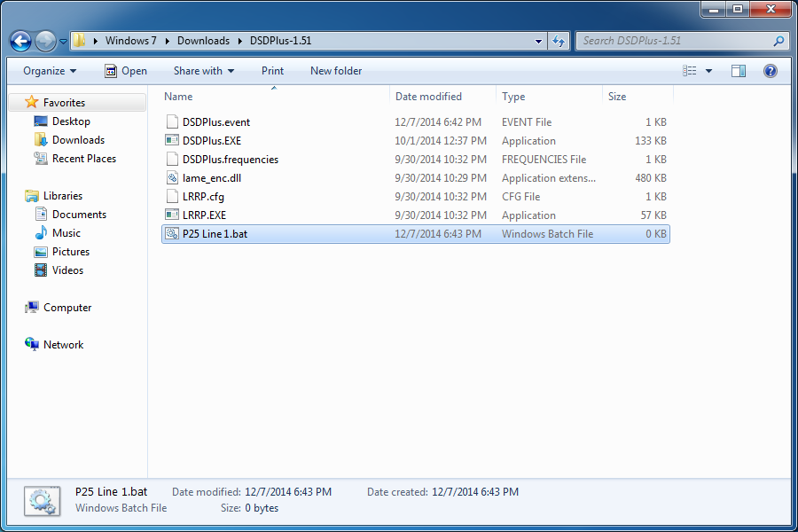Select DSDPlus.frequencies file

(x=415, y=160)
